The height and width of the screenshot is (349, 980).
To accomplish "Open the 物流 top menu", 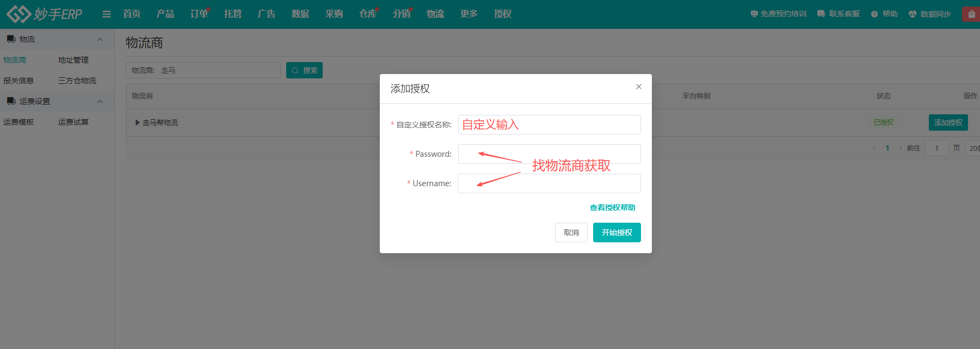I will [x=435, y=14].
